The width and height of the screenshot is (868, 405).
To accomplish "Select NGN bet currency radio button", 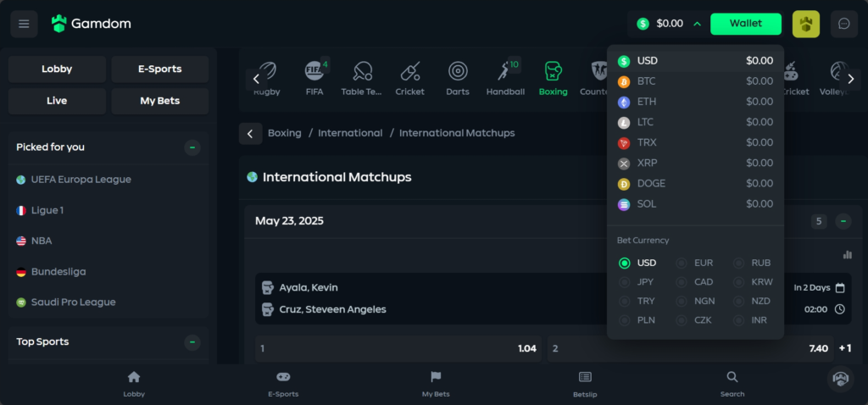I will click(x=682, y=302).
